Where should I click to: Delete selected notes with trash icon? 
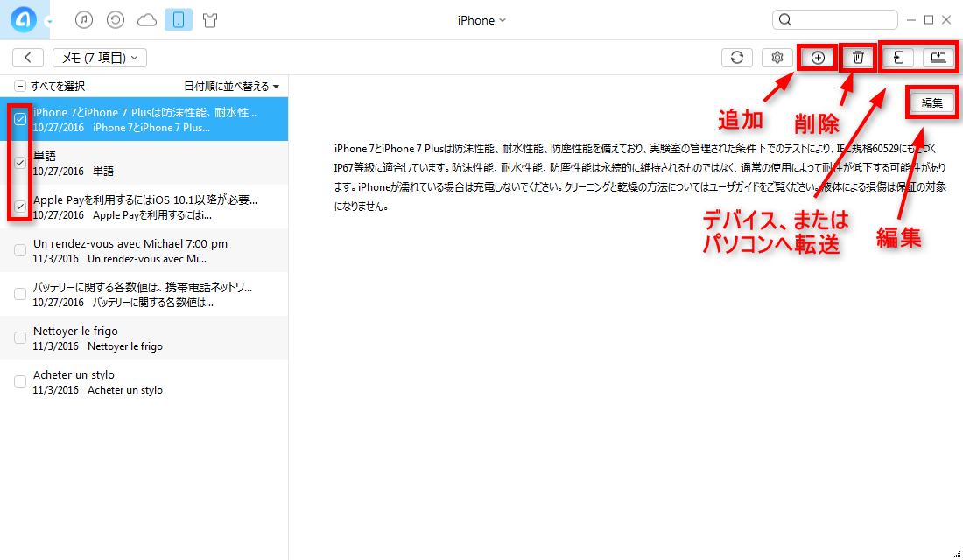(x=858, y=58)
